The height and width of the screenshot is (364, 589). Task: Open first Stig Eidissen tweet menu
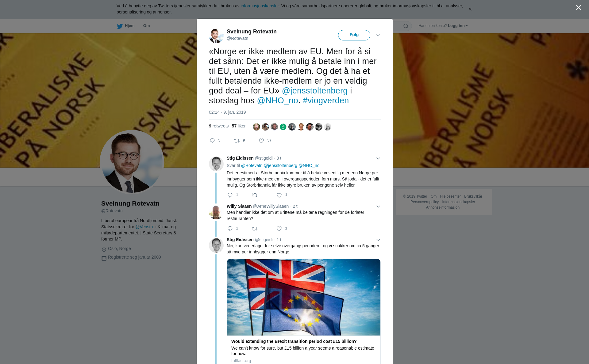378,158
